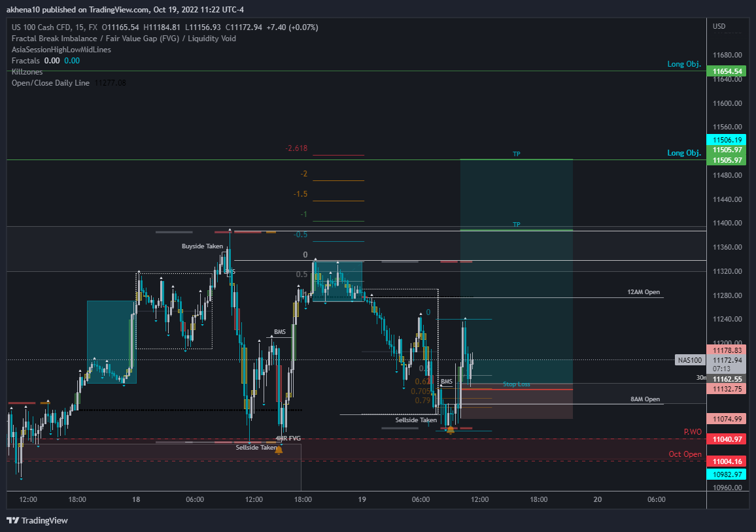The image size is (756, 532).
Task: Select the Killzones indicator legend
Action: [x=27, y=72]
